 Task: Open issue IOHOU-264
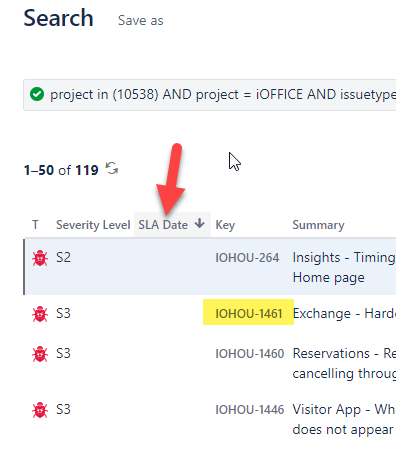[x=247, y=258]
